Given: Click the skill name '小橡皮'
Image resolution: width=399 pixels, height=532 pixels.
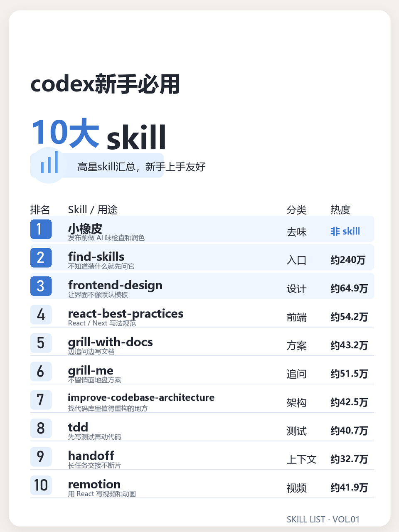Looking at the screenshot, I should pos(85,229).
